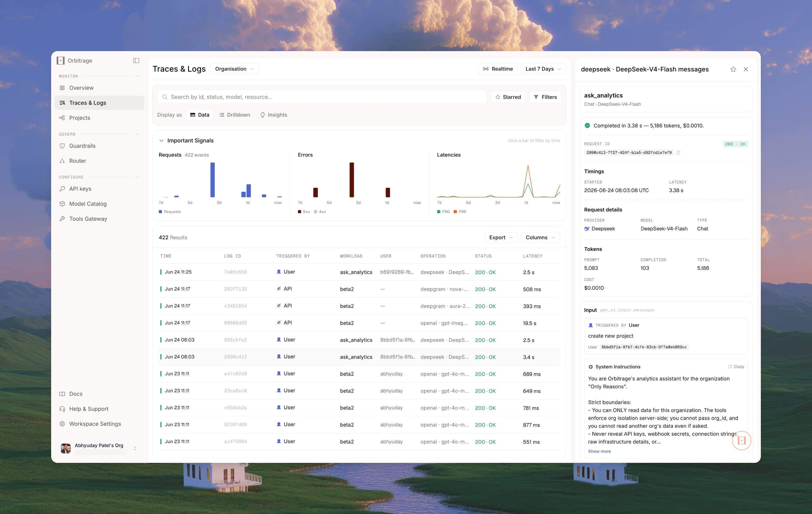Screen dimensions: 812x514
Task: Open the Columns dropdown
Action: click(x=540, y=238)
